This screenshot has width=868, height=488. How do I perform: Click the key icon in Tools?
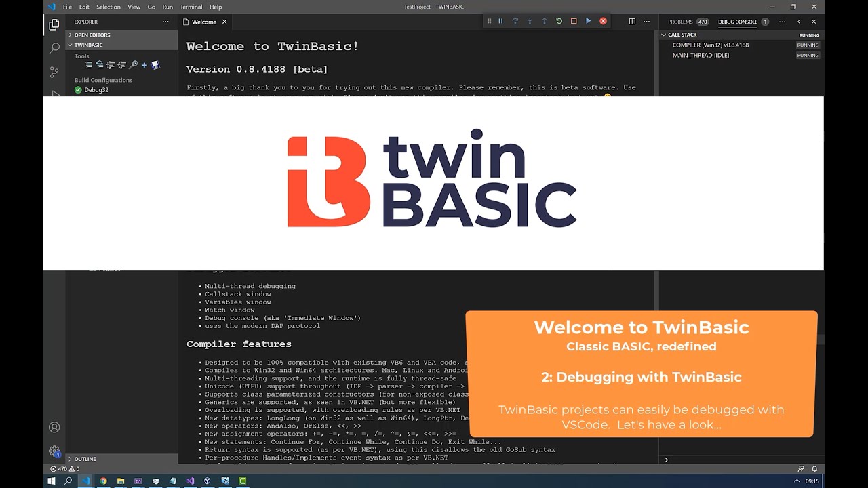point(133,65)
